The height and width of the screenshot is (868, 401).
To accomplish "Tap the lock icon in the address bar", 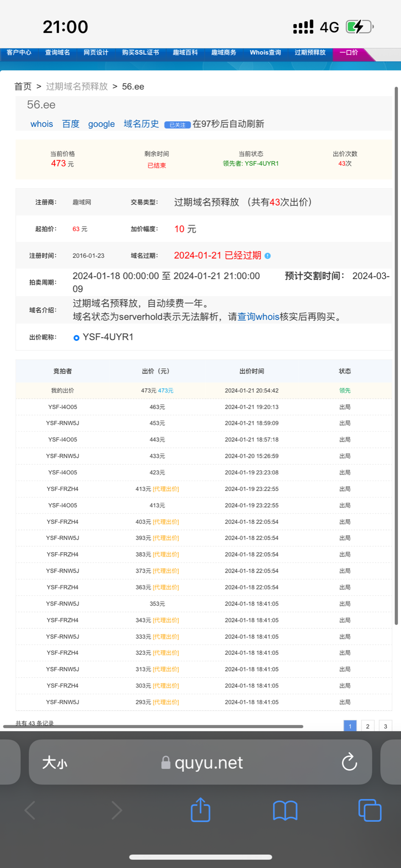I will coord(166,763).
